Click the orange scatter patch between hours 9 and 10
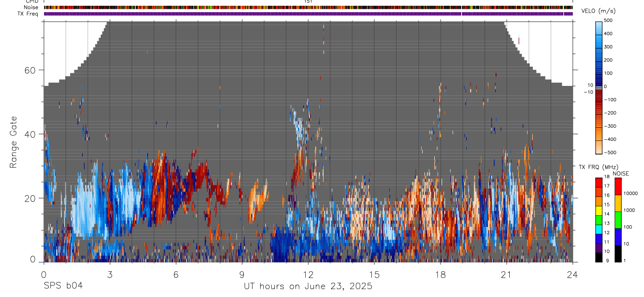The height and width of the screenshot is (297, 644). pos(257,200)
